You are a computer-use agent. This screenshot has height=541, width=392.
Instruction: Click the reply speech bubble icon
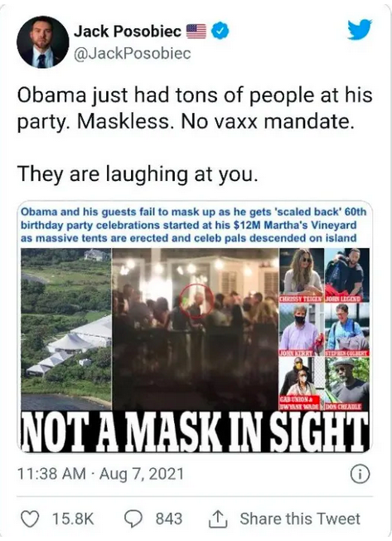pyautogui.click(x=135, y=519)
